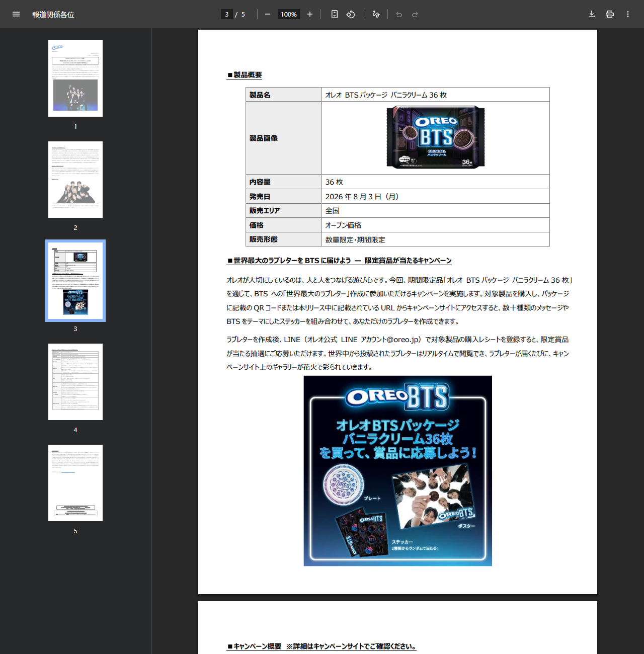Click the 製品画像 label cell
Screen dimensions: 644x654
[284, 138]
